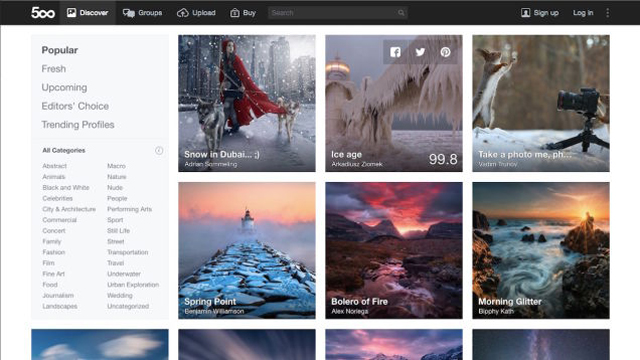This screenshot has height=360, width=640.
Task: Open the Discover tab
Action: [88, 13]
